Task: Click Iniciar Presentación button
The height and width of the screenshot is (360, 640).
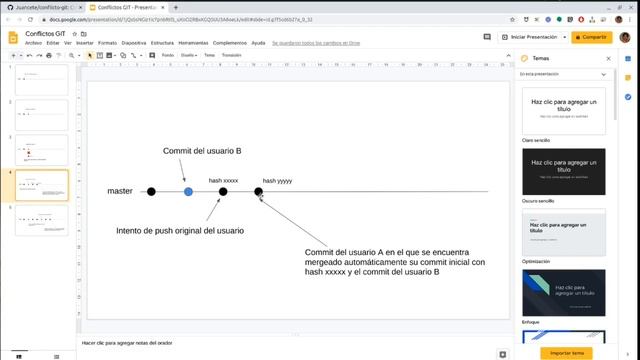Action: pos(529,37)
